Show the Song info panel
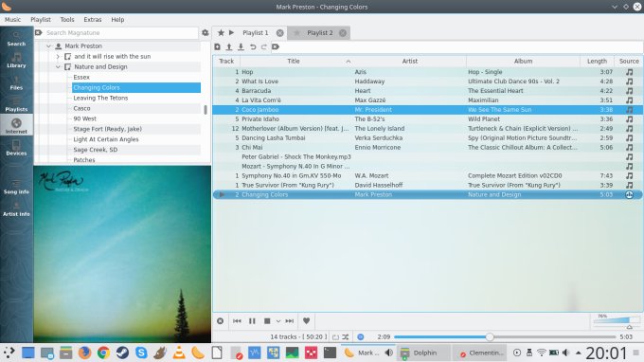 pos(16,187)
